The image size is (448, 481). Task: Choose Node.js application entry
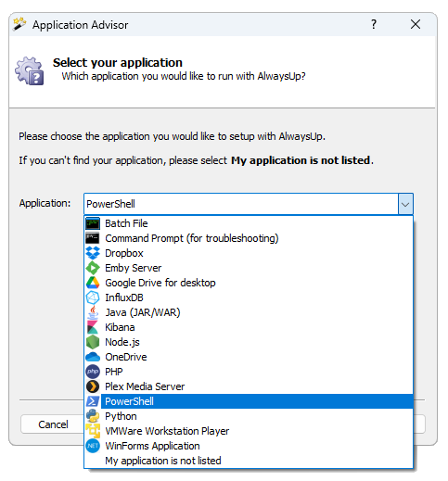[249, 342]
